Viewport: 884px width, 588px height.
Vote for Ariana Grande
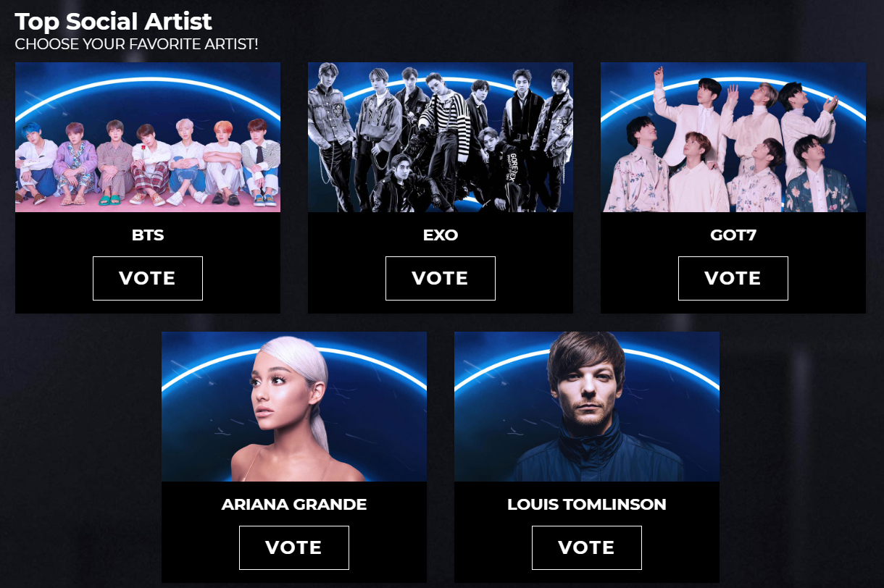(294, 547)
